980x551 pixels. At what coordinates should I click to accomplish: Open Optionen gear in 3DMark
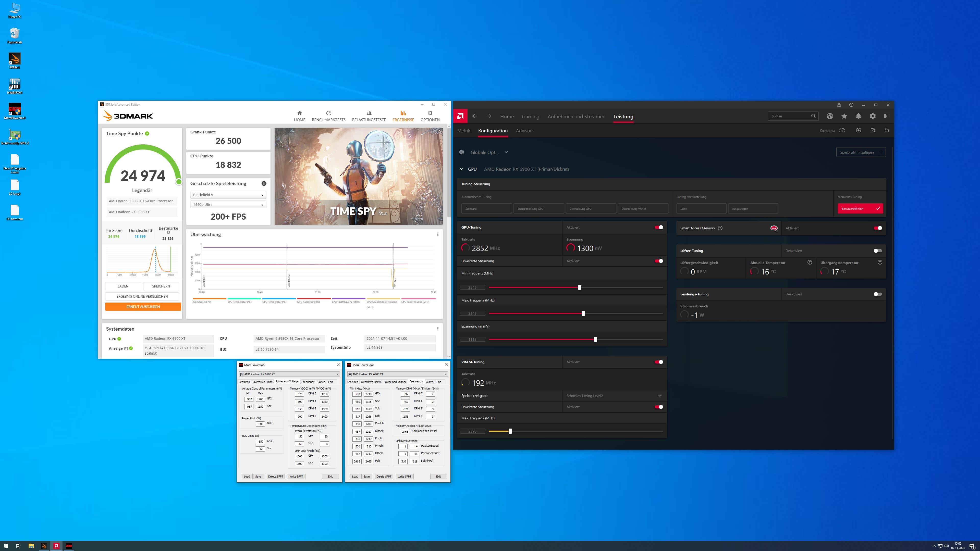pyautogui.click(x=430, y=116)
